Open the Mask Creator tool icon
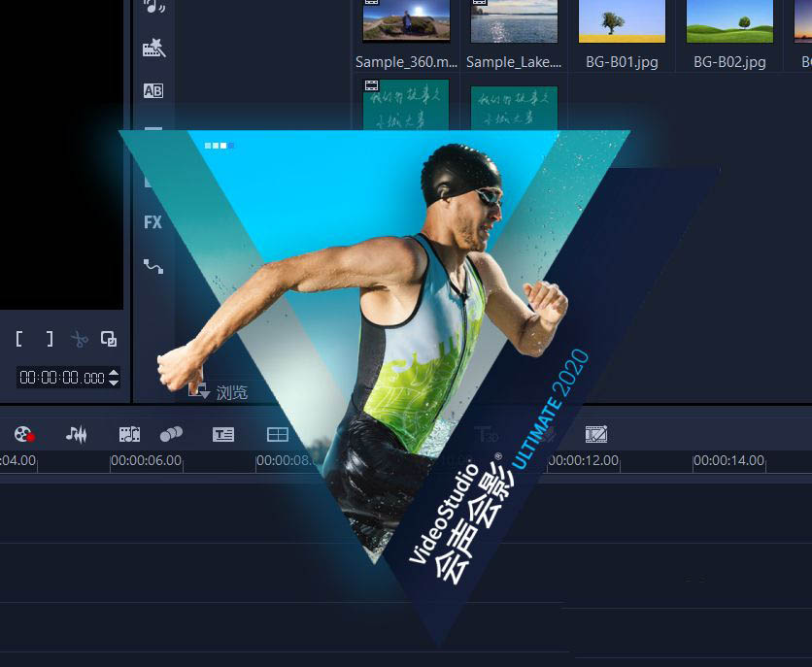812x667 pixels. pos(596,434)
